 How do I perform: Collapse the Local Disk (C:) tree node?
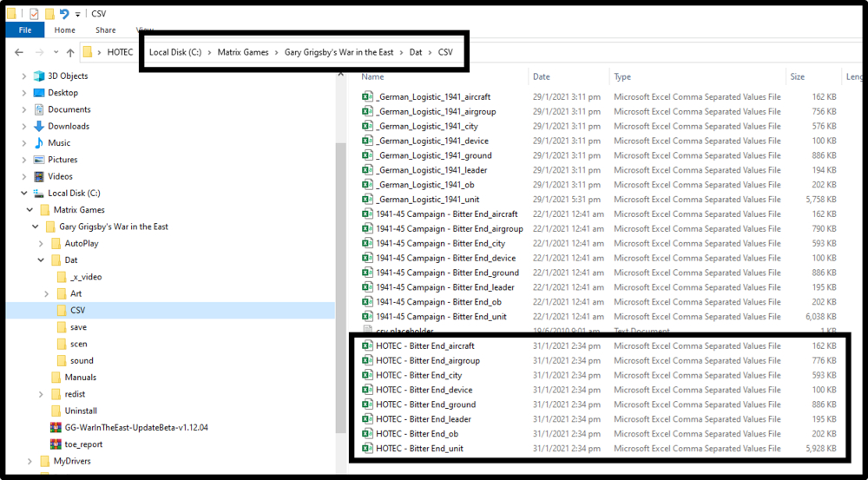pyautogui.click(x=23, y=194)
